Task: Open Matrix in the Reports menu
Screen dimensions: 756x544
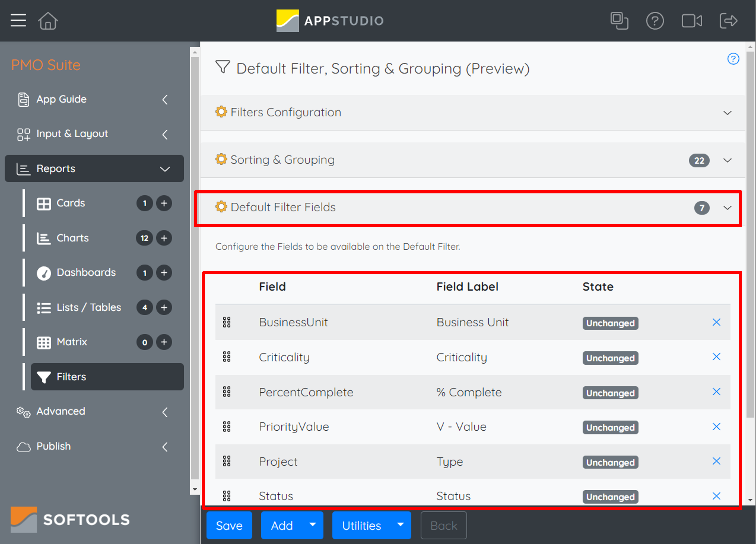Action: 72,342
